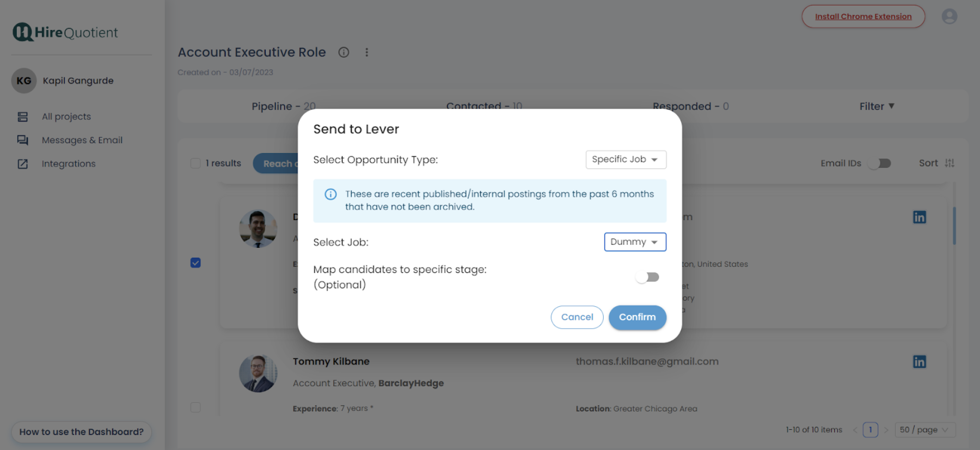Click 'Created on - 03/07/2023' text
980x450 pixels.
pyautogui.click(x=225, y=72)
